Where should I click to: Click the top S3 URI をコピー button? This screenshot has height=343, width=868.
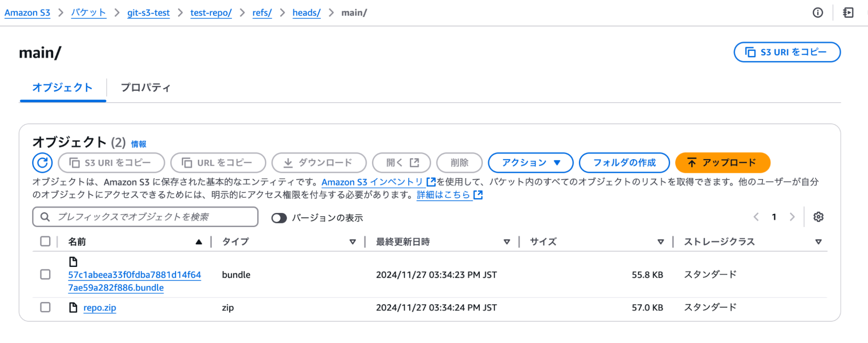coord(787,52)
